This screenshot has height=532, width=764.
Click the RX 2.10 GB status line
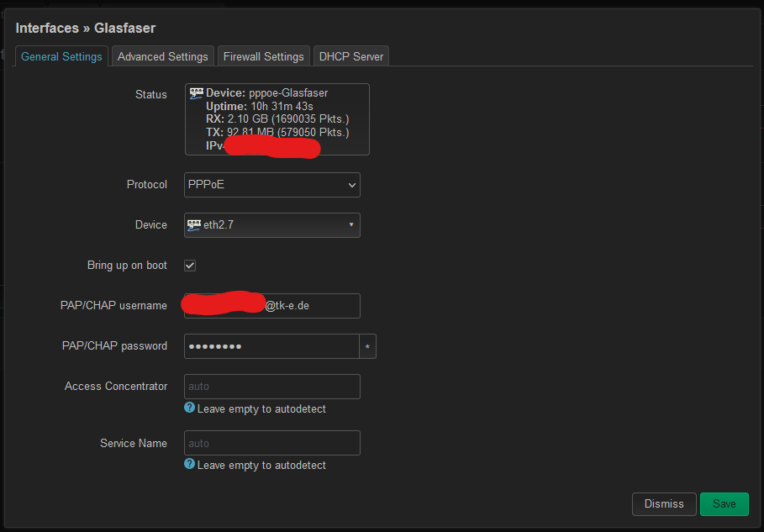coord(277,119)
